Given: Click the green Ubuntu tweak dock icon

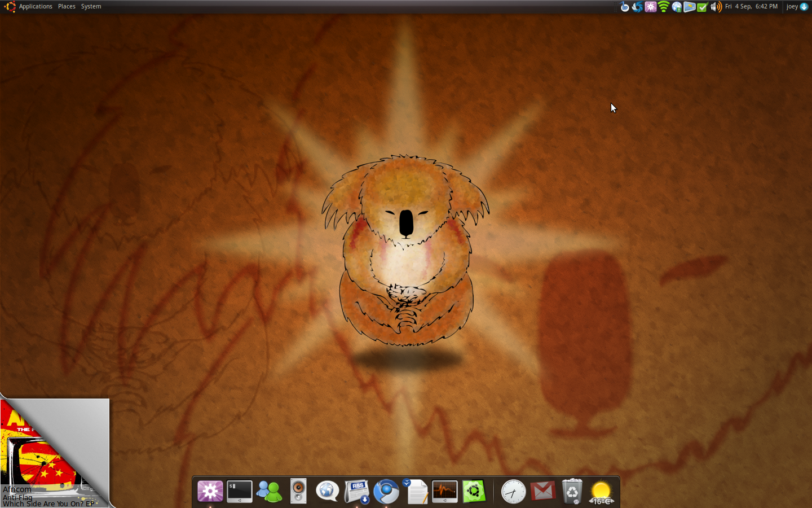Looking at the screenshot, I should coord(474,492).
